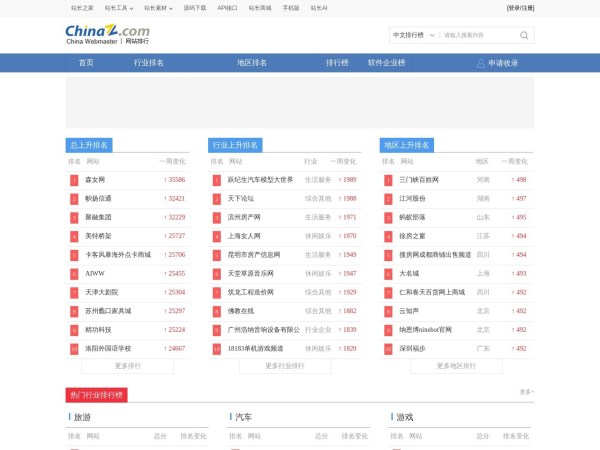Image resolution: width=600 pixels, height=450 pixels.
Task: Click the user icon beside 申请收录
Action: point(480,63)
